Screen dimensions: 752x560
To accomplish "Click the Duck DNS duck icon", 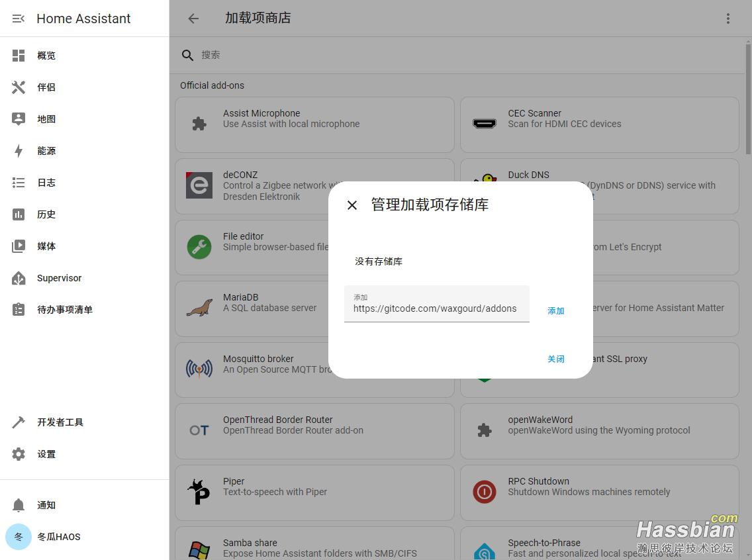I will [485, 178].
